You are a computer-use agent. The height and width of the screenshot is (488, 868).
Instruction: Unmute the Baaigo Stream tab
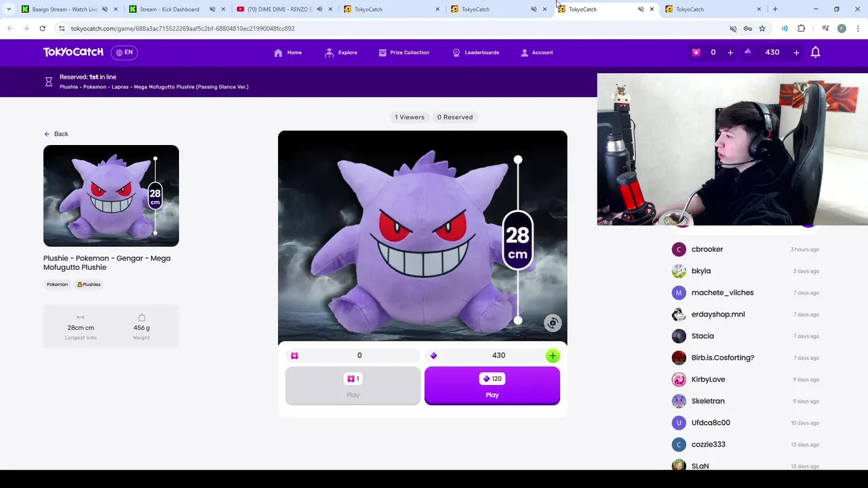click(x=104, y=9)
